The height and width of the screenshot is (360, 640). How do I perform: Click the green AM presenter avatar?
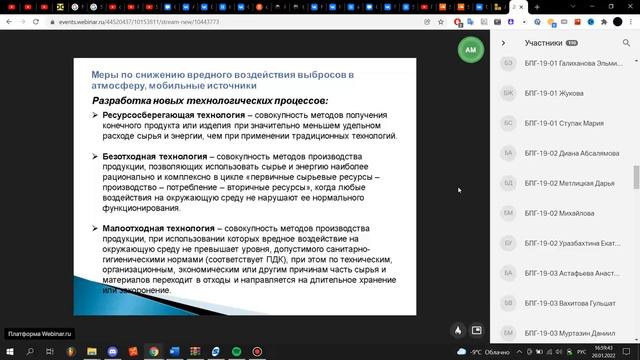point(471,50)
